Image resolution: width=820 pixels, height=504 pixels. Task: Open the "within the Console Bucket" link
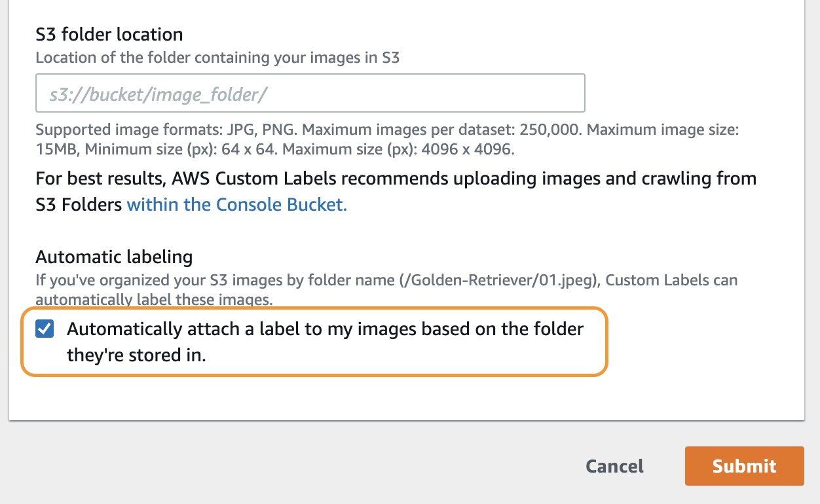click(x=236, y=205)
